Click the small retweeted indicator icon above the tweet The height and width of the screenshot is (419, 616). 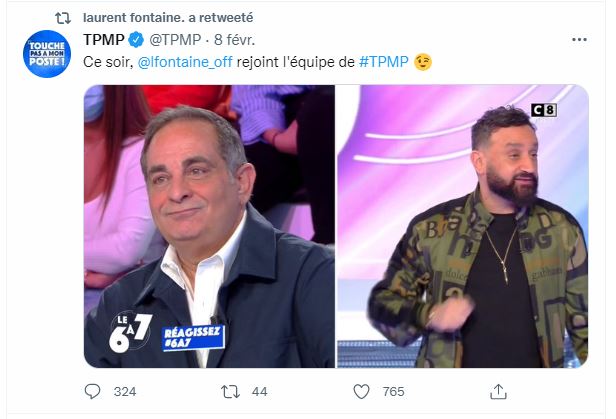(x=60, y=17)
